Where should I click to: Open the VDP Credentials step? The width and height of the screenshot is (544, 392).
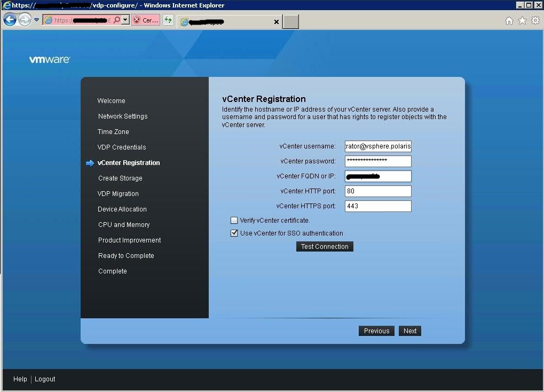(x=121, y=147)
